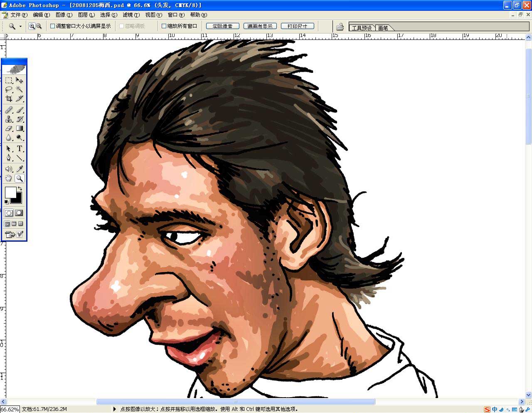Open the 图层 menu
532x413 pixels.
pos(86,15)
